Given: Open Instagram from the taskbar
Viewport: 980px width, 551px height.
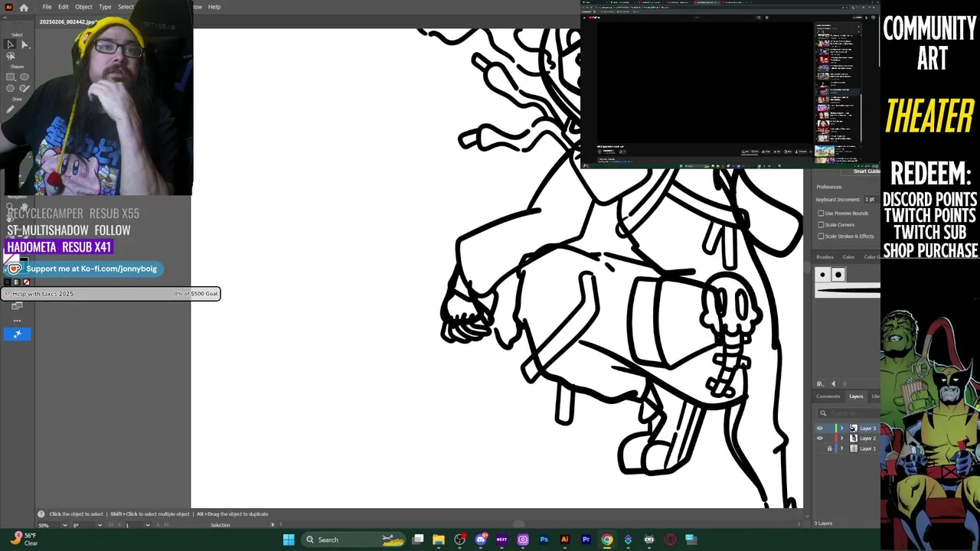Looking at the screenshot, I should (x=523, y=540).
